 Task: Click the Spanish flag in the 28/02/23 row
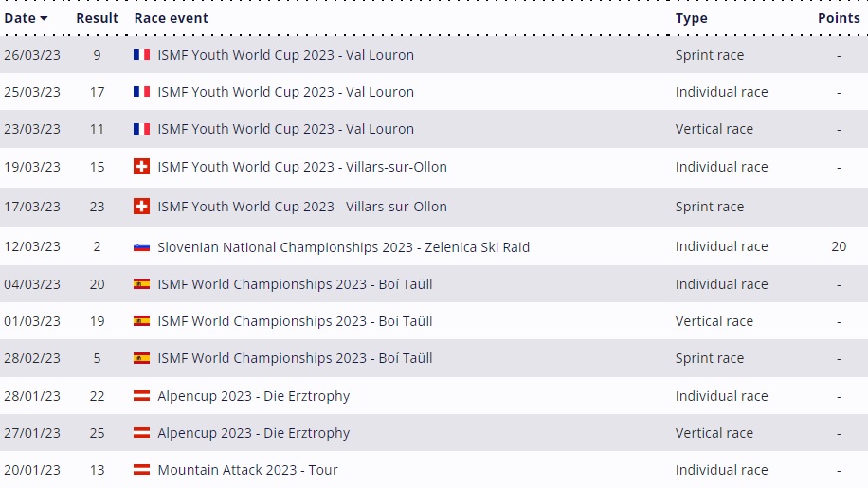click(x=141, y=358)
